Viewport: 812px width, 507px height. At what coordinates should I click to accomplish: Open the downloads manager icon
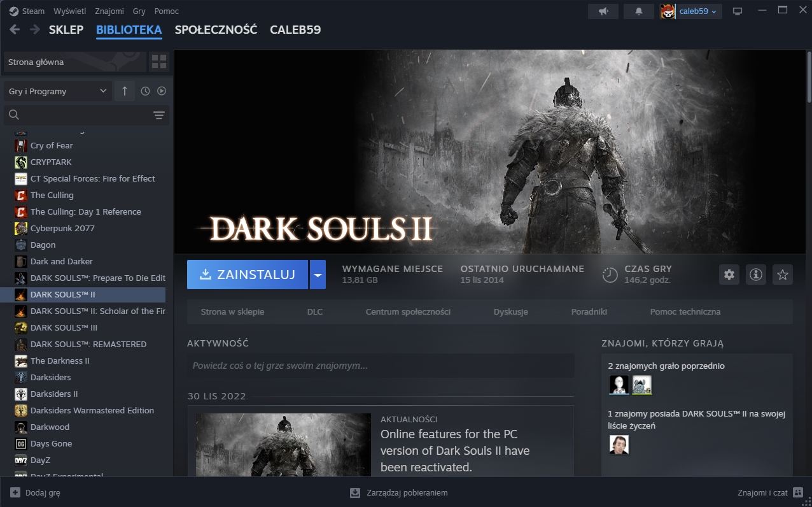pyautogui.click(x=355, y=492)
